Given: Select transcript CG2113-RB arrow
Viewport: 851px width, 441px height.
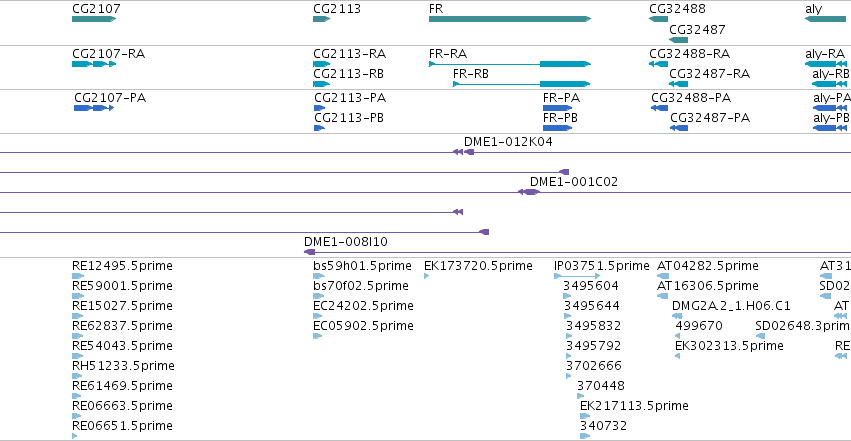Looking at the screenshot, I should pyautogui.click(x=321, y=84).
